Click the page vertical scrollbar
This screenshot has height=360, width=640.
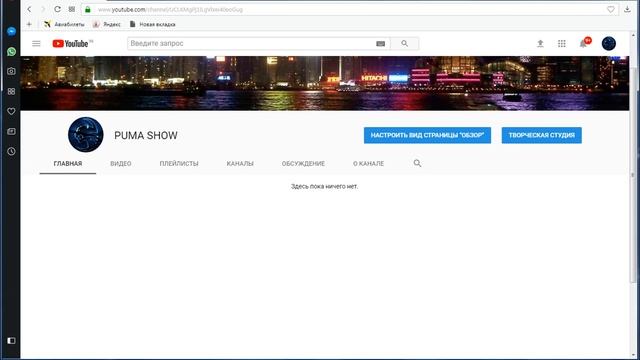tap(633, 176)
